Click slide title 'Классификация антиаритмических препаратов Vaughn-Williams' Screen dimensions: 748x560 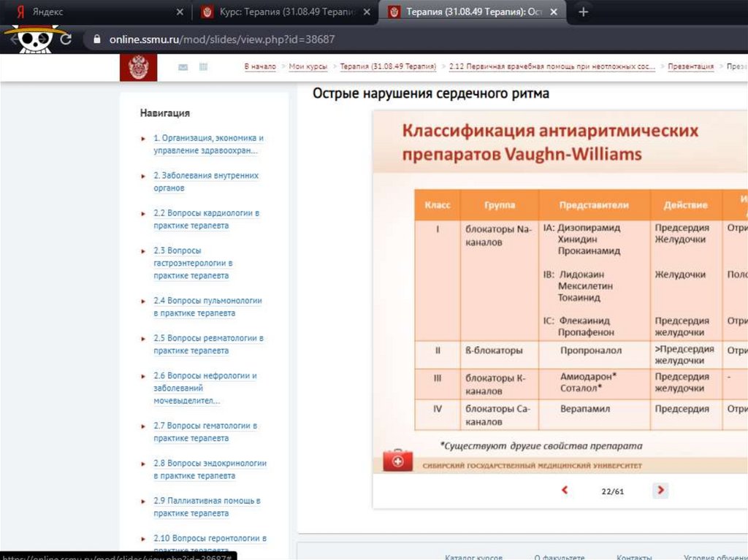click(550, 142)
